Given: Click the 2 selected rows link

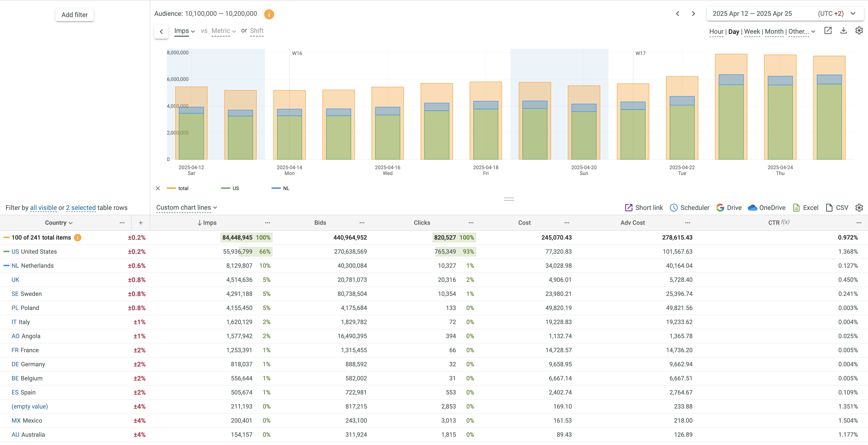Looking at the screenshot, I should (81, 208).
